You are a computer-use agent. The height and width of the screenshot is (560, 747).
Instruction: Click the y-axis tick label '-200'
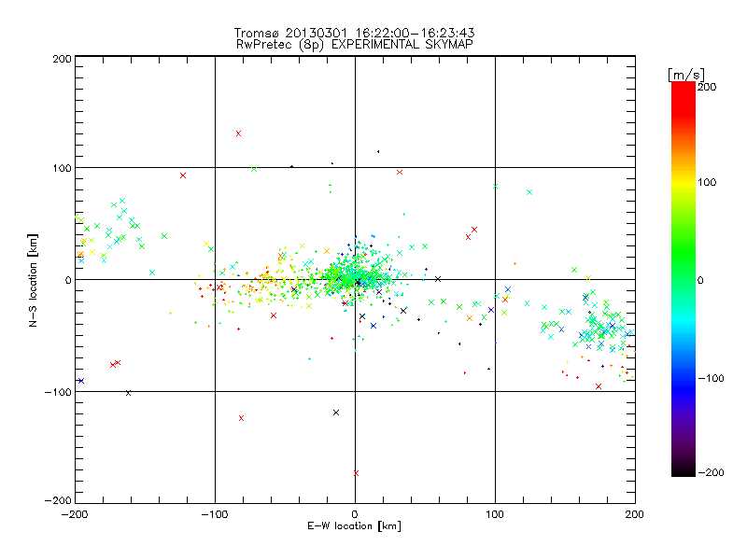pyautogui.click(x=58, y=500)
